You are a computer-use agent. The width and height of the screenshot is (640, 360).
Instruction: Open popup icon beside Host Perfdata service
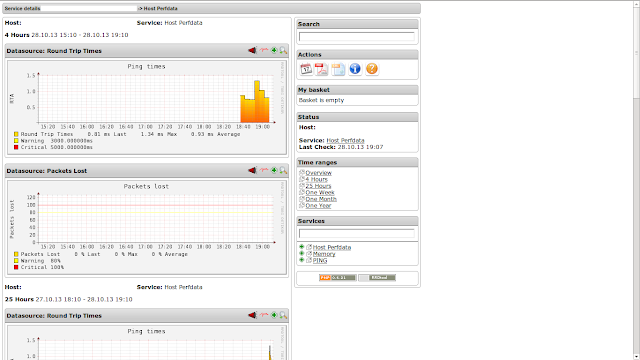point(309,247)
